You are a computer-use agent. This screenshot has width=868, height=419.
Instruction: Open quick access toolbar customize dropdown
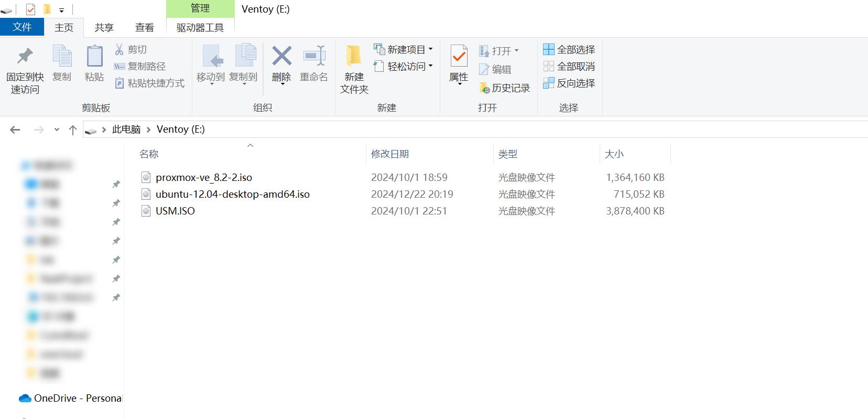pos(61,10)
